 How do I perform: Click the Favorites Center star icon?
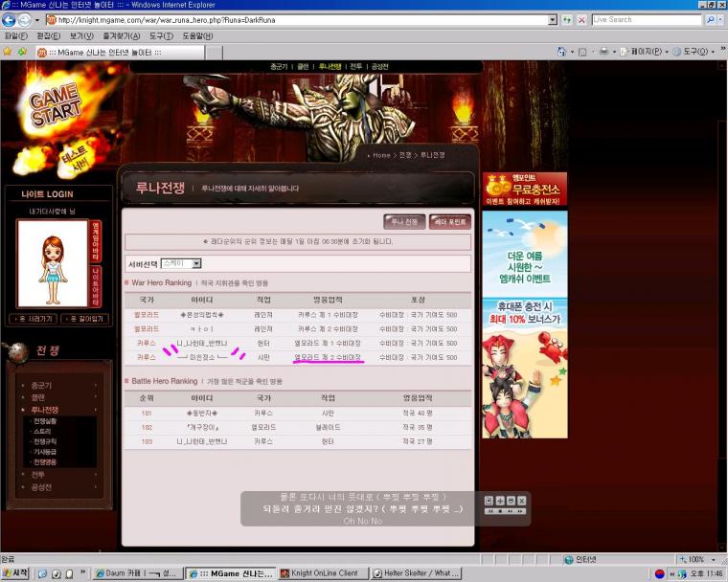pos(8,52)
